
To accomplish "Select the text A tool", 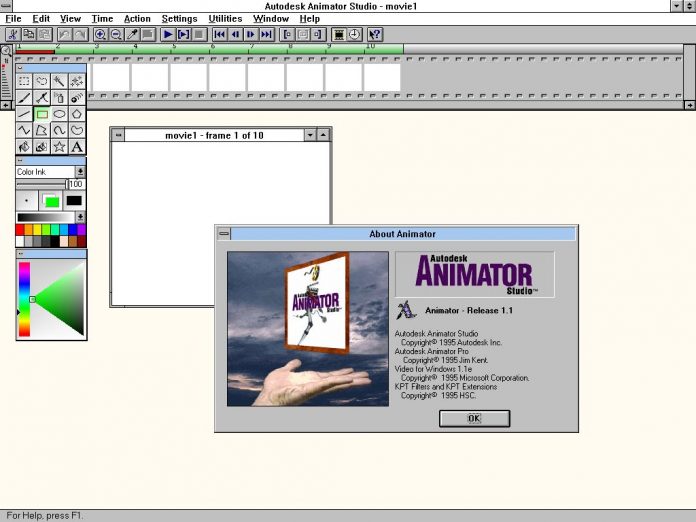I will click(77, 147).
